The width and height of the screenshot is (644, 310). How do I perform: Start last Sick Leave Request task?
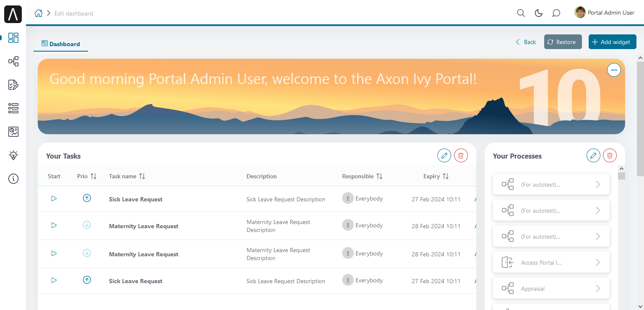pos(54,280)
